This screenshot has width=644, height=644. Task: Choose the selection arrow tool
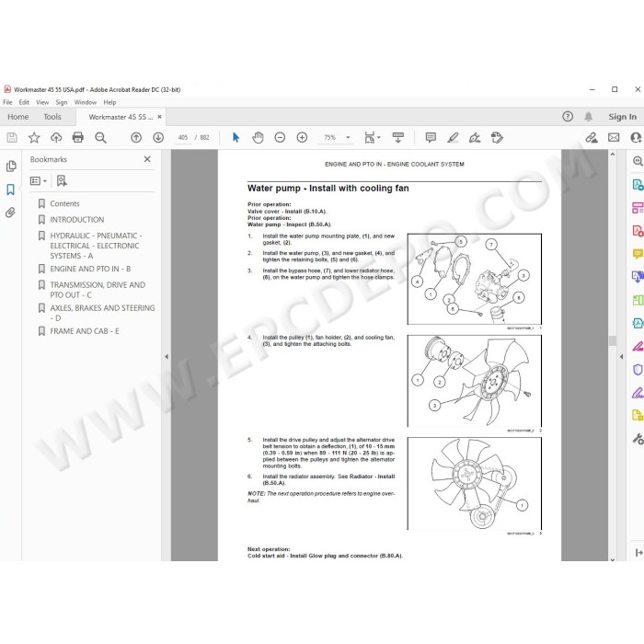point(236,138)
